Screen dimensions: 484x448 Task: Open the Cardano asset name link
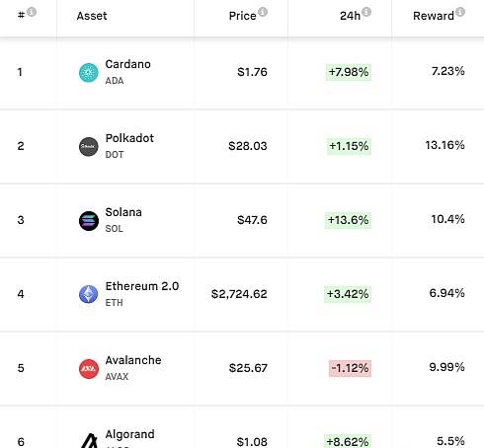click(x=127, y=64)
